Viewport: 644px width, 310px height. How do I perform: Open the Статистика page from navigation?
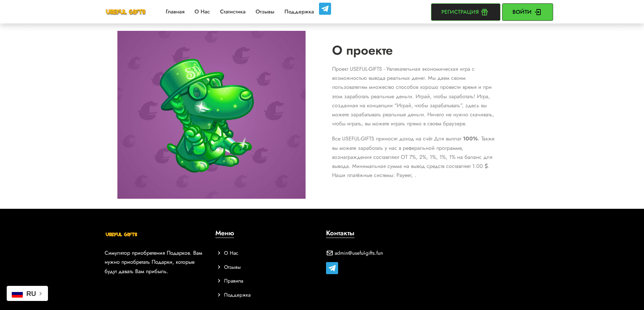[x=232, y=12]
